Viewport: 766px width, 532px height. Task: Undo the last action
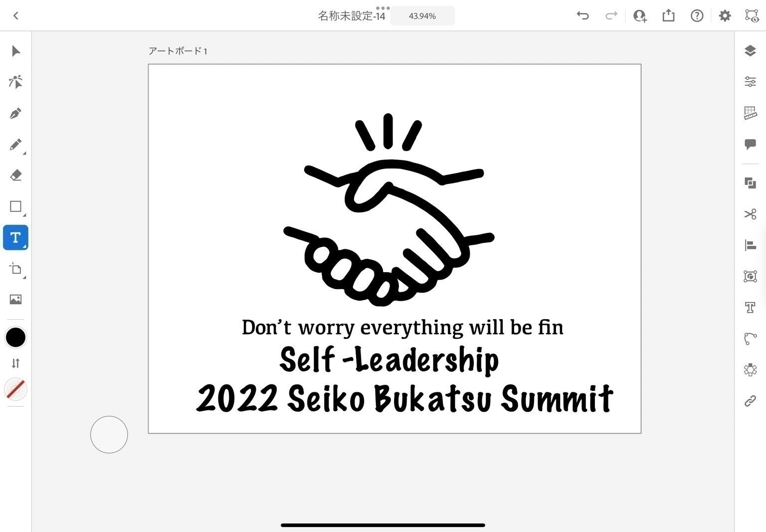tap(582, 15)
